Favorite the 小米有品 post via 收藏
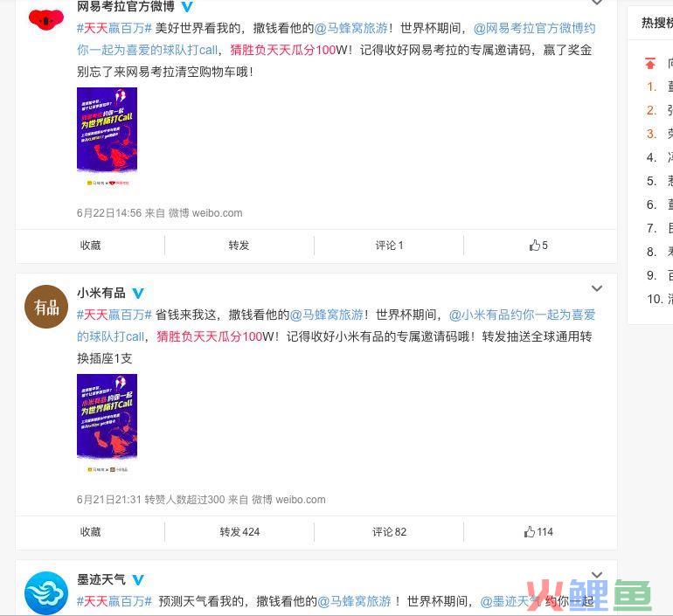Screen dimensions: 673x616 (90, 532)
